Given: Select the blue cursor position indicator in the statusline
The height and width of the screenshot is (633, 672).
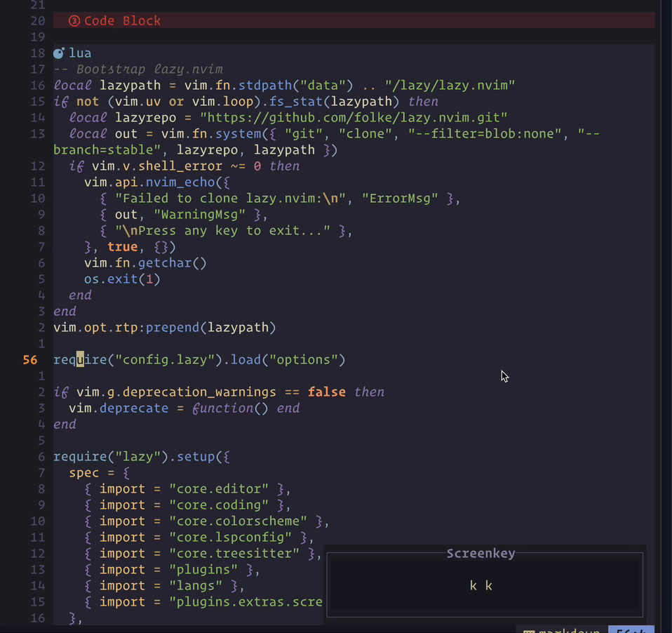Looking at the screenshot, I should pos(631,629).
